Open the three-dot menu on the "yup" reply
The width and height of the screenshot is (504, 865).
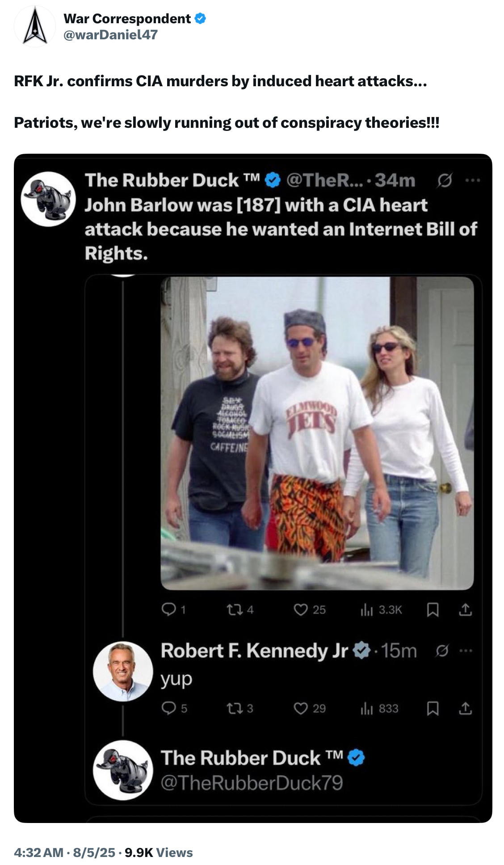(x=466, y=651)
